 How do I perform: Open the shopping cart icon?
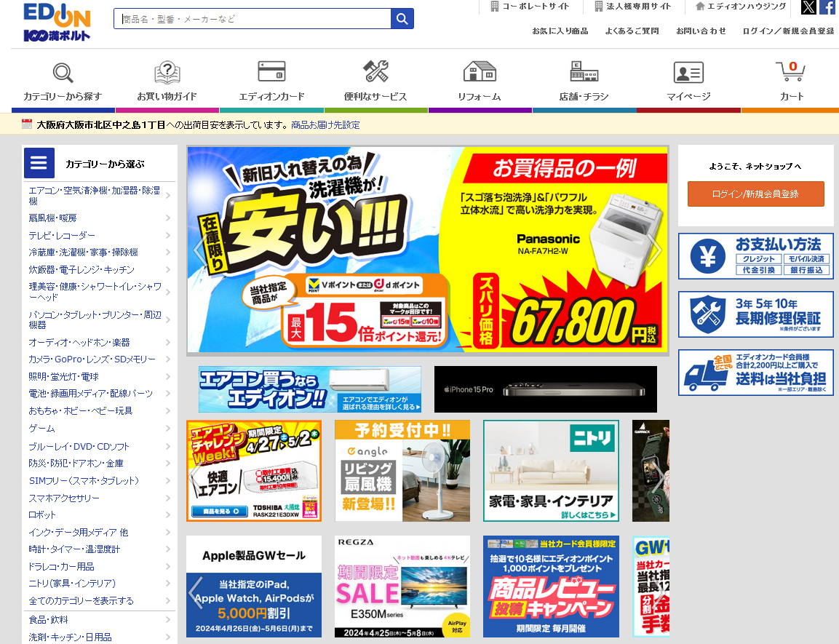[x=791, y=71]
